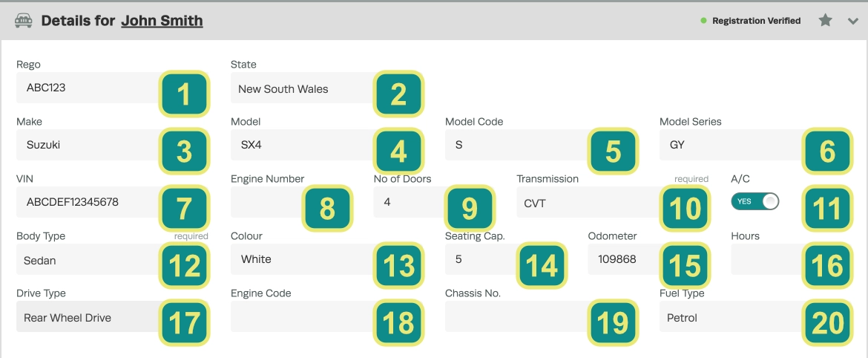Focus the empty Engine Number field
The image size is (868, 358).
pyautogui.click(x=291, y=202)
